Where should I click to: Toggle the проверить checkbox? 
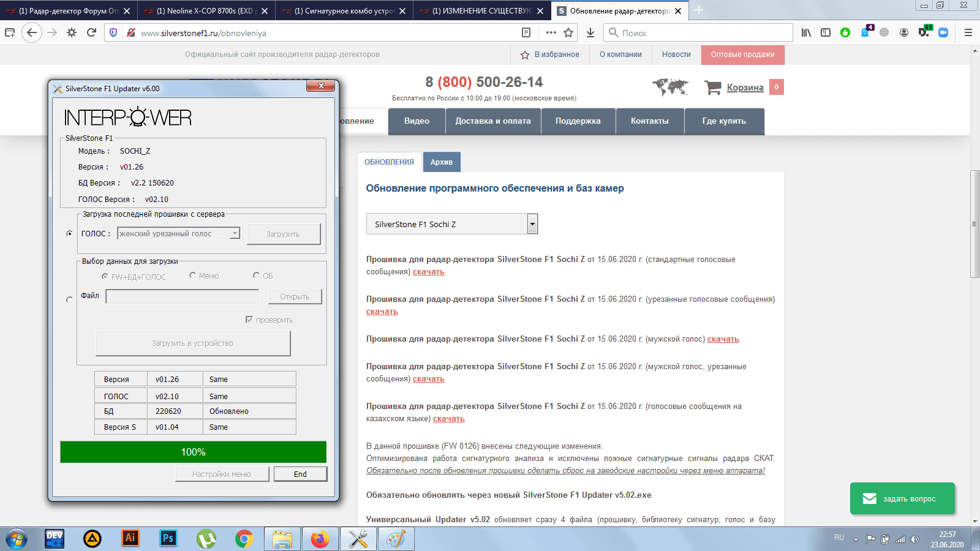pos(249,320)
